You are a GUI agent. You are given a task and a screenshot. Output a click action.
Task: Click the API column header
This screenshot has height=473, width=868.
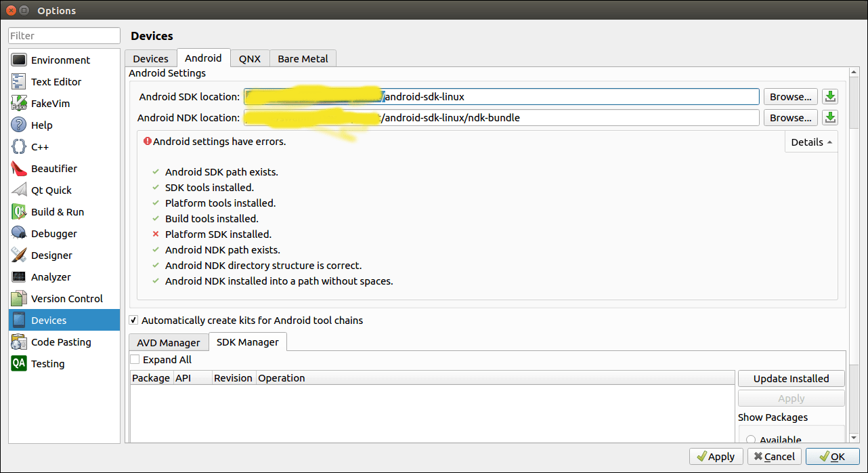tap(192, 378)
